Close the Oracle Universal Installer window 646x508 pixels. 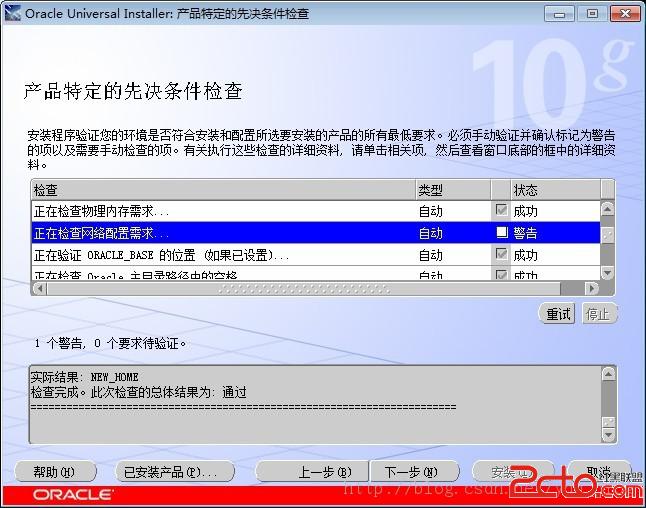(625, 14)
